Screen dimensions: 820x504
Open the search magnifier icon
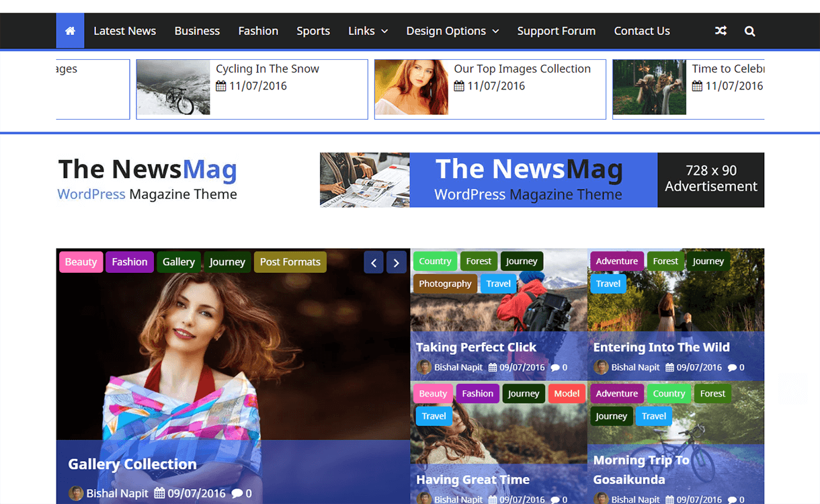click(750, 31)
